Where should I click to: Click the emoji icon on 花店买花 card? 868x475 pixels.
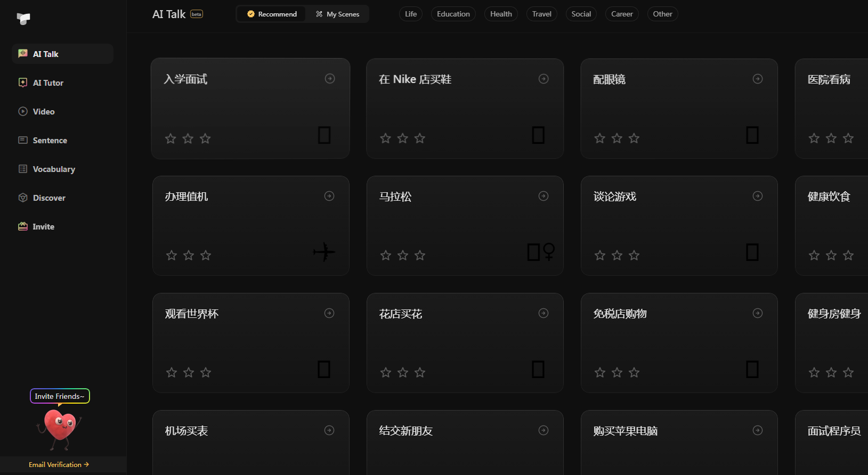tap(538, 370)
